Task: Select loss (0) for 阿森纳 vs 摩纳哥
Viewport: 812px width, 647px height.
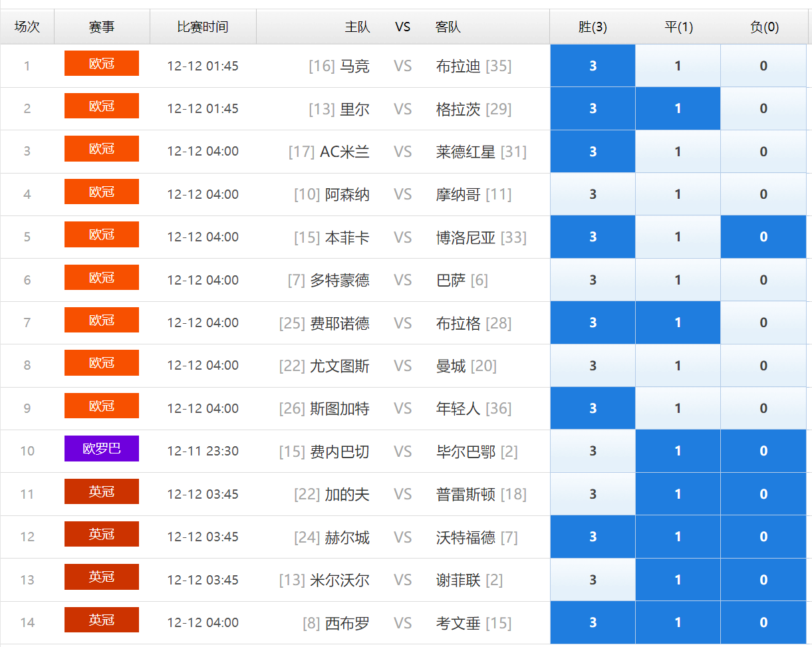Action: 763,194
